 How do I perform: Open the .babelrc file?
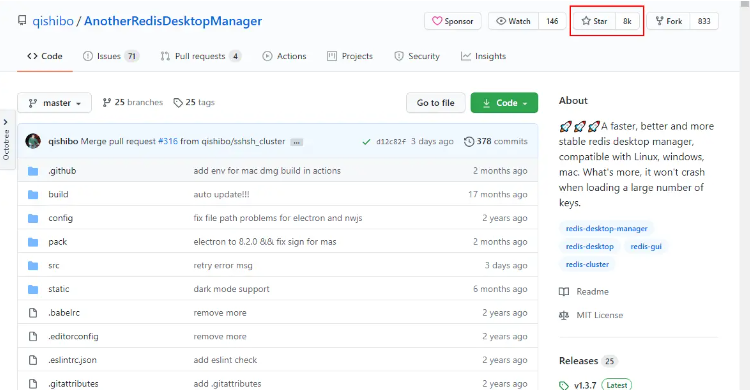[x=64, y=312]
